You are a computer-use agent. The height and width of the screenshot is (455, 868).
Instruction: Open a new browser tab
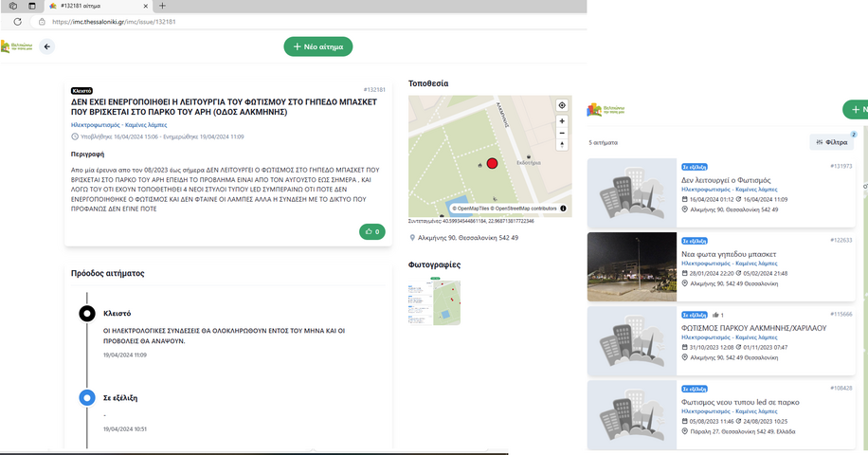(x=162, y=6)
